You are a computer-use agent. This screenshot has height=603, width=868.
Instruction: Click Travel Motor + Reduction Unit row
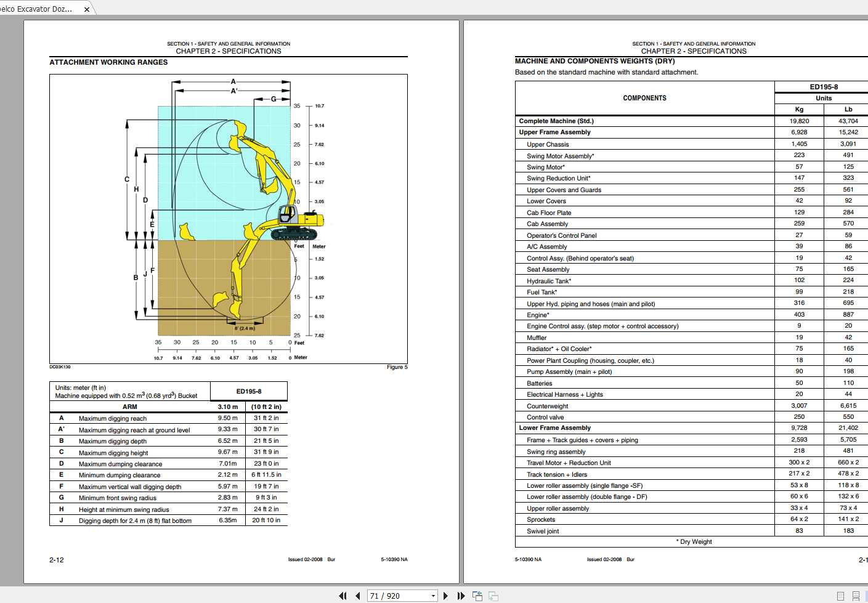pyautogui.click(x=691, y=463)
